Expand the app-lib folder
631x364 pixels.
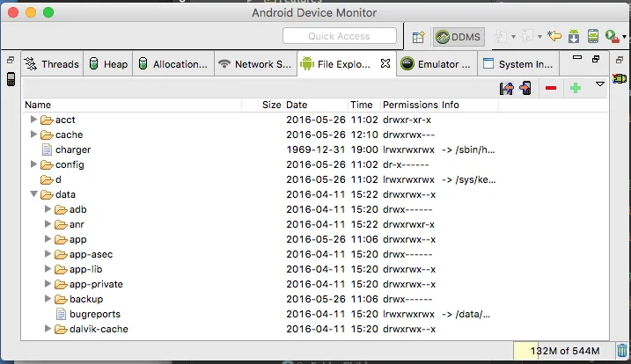pos(48,268)
